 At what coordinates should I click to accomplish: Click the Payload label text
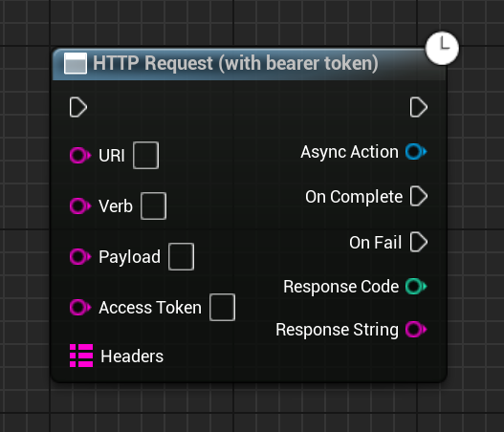[x=129, y=257]
